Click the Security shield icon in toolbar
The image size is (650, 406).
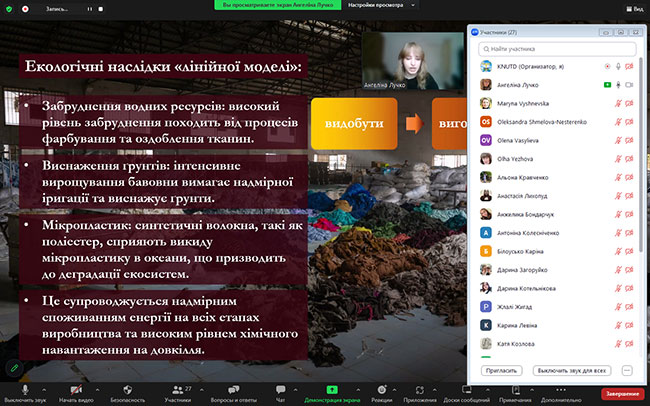tap(127, 388)
